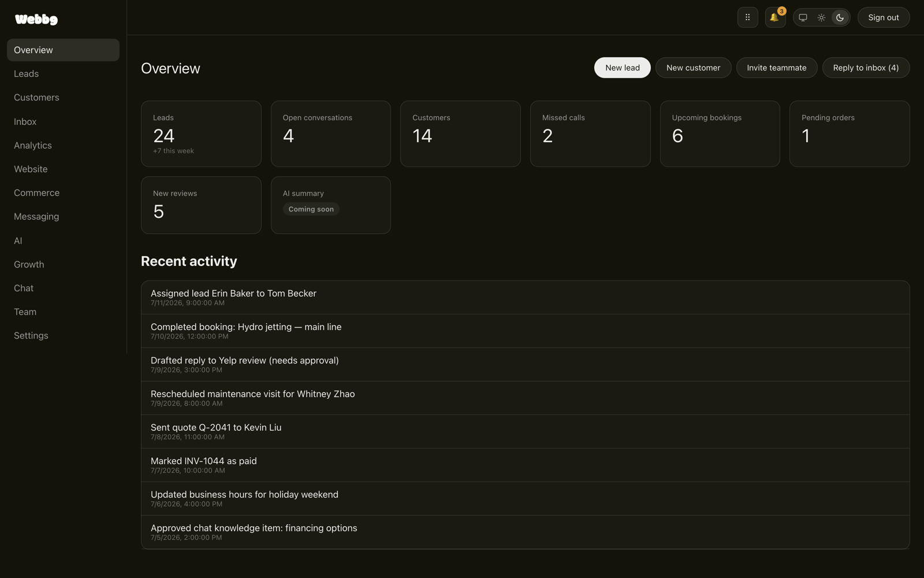This screenshot has width=924, height=578.
Task: Switch to light theme sun icon
Action: (x=821, y=17)
